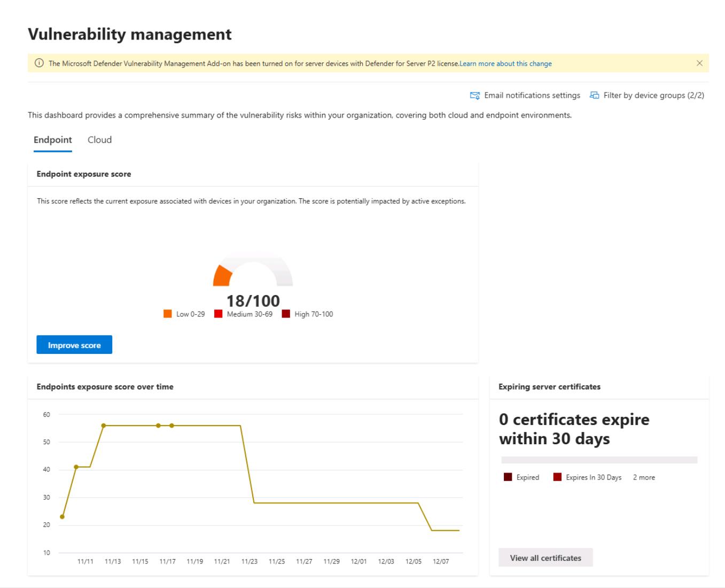Open Filter by device groups (2/2)

(653, 96)
